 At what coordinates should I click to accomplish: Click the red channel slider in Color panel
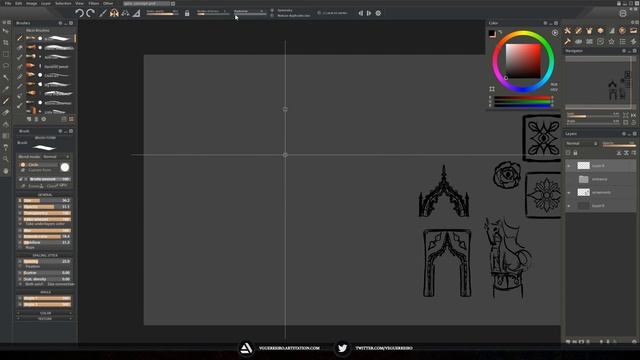pos(523,98)
